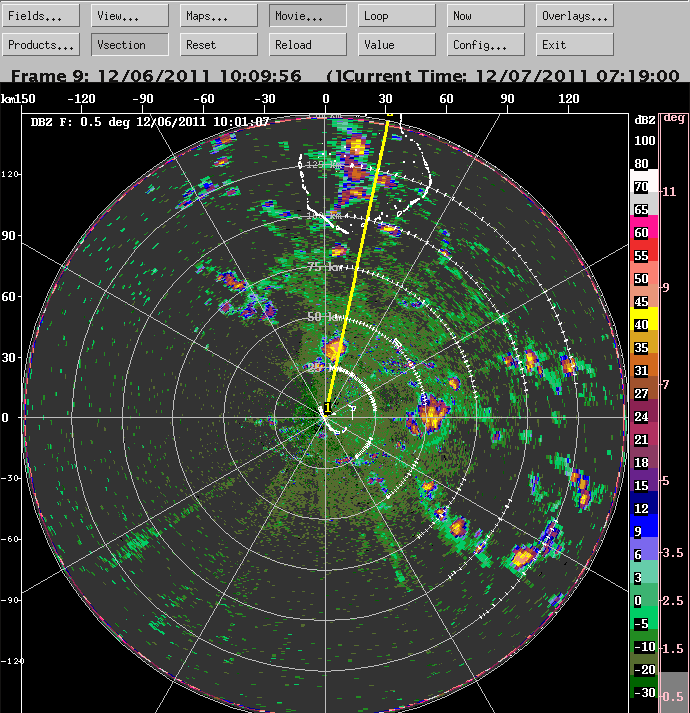Click the 70 dBZ white color swatch
The image size is (690, 713).
point(644,181)
